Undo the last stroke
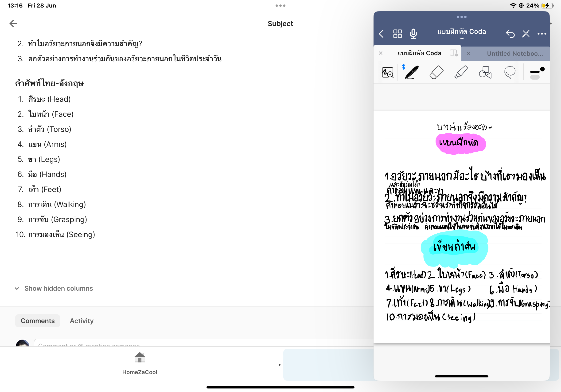 pos(510,34)
